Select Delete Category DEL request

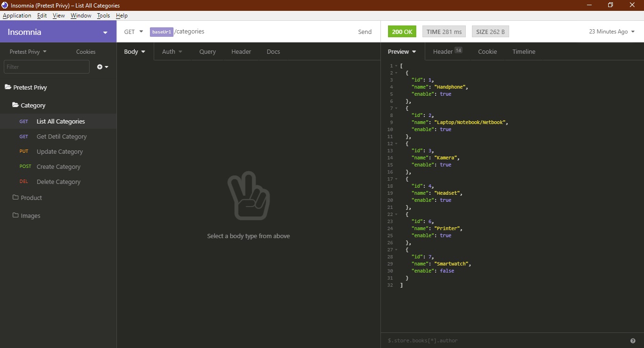point(58,182)
